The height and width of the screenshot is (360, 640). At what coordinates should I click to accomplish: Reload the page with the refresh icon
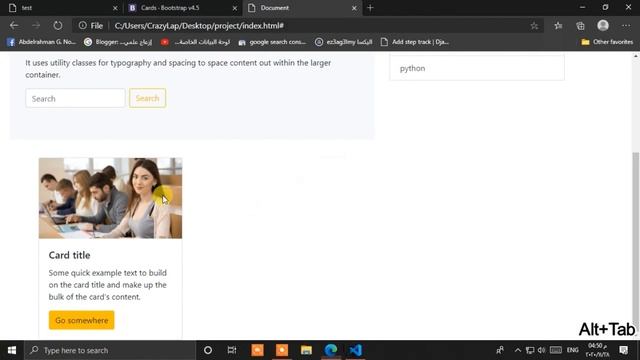click(x=58, y=26)
